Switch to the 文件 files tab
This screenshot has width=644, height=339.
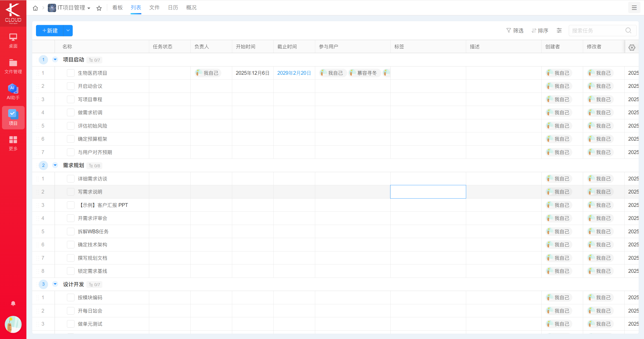click(154, 8)
